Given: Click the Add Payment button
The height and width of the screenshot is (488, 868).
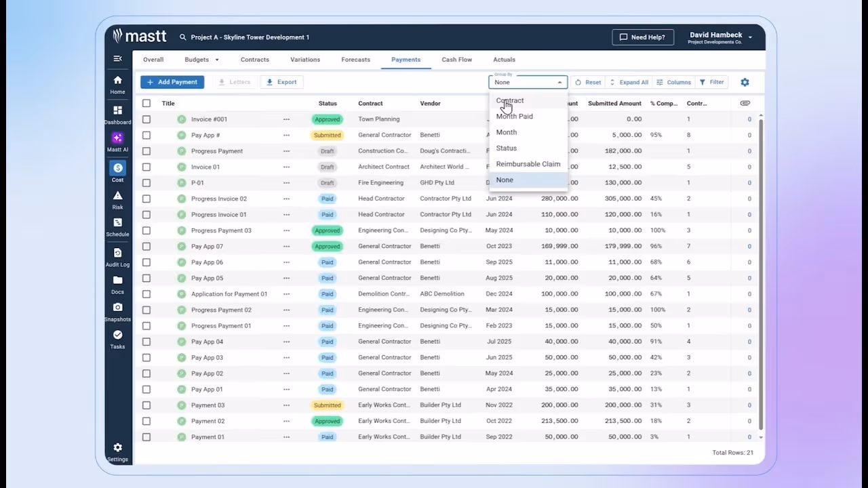Looking at the screenshot, I should pyautogui.click(x=172, y=81).
